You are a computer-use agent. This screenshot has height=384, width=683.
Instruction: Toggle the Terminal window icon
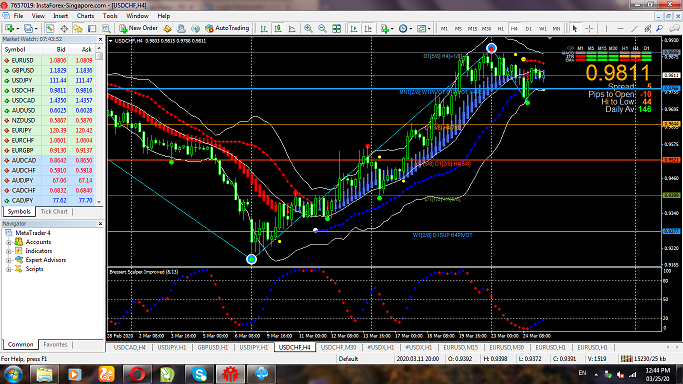92,28
